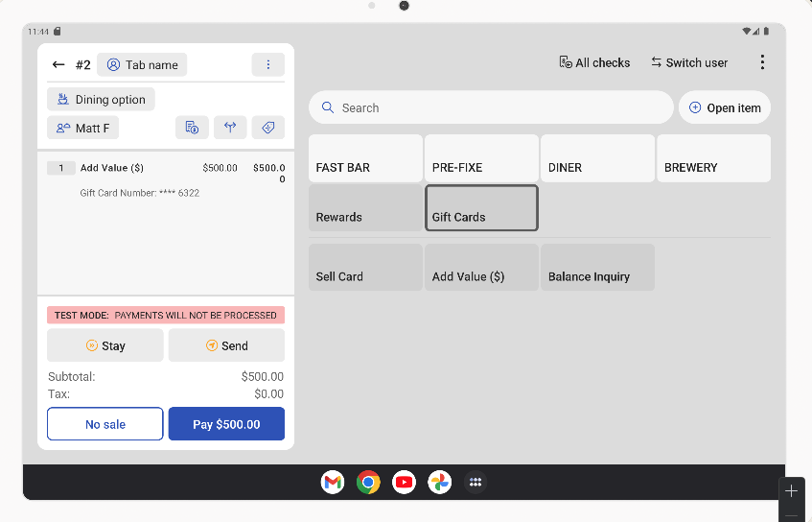Focus the Search field
Screen dimensions: 812x522
(x=491, y=107)
